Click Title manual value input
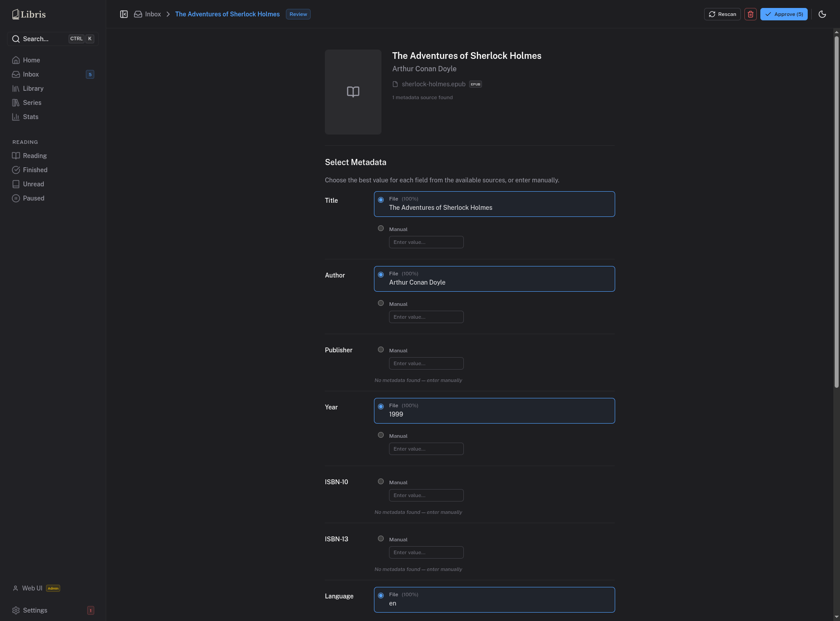Image resolution: width=840 pixels, height=621 pixels. (426, 242)
